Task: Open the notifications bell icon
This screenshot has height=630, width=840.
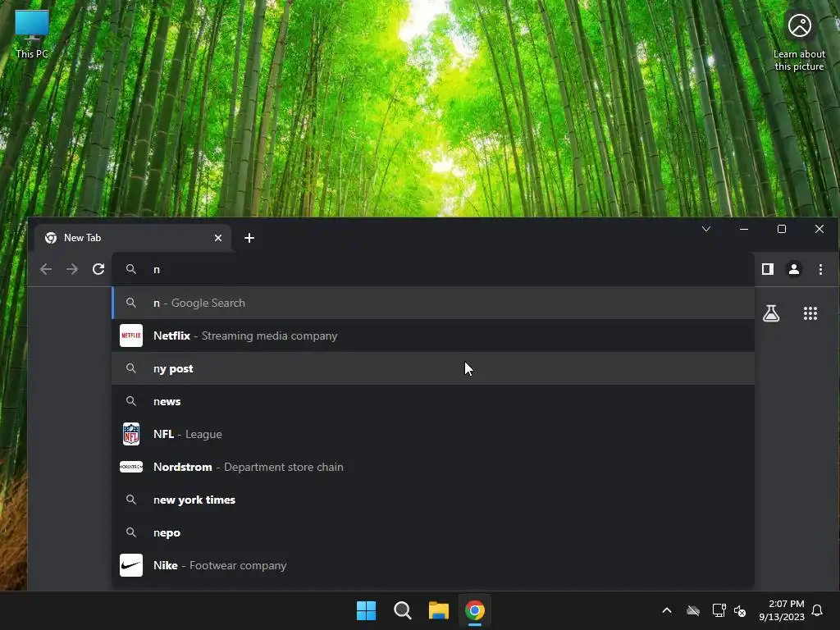Action: click(817, 610)
